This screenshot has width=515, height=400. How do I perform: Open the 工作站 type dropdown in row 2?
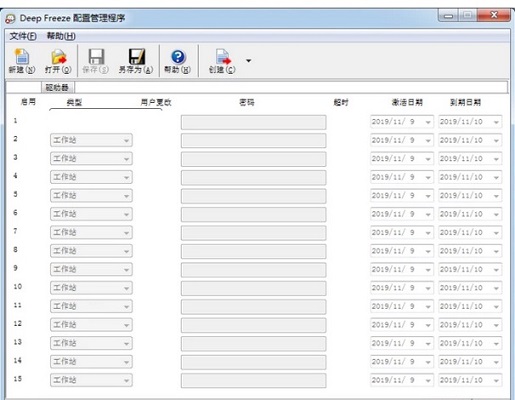point(91,140)
